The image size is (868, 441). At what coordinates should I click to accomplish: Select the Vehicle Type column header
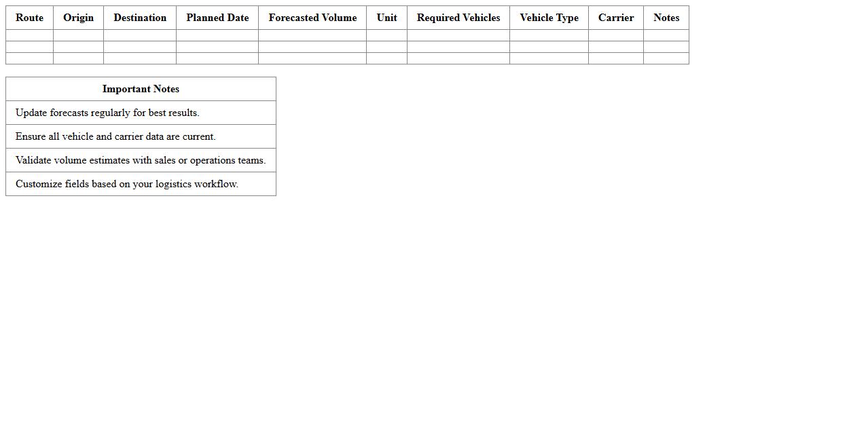click(549, 18)
